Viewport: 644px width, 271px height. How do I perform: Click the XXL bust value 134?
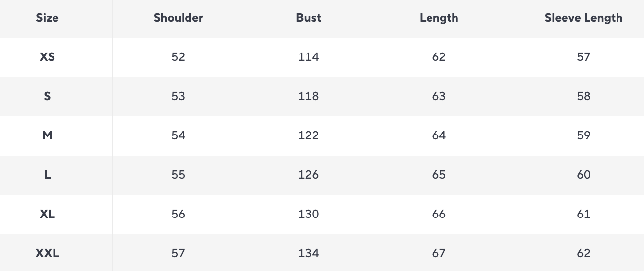tap(308, 253)
